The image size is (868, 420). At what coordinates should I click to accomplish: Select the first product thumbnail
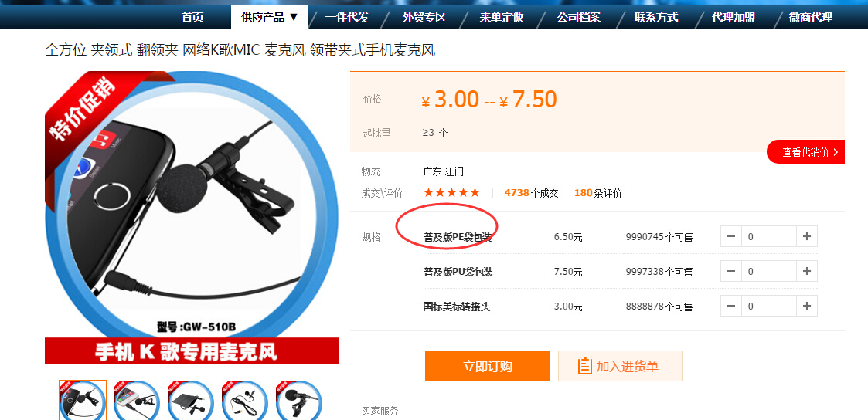pyautogui.click(x=83, y=400)
